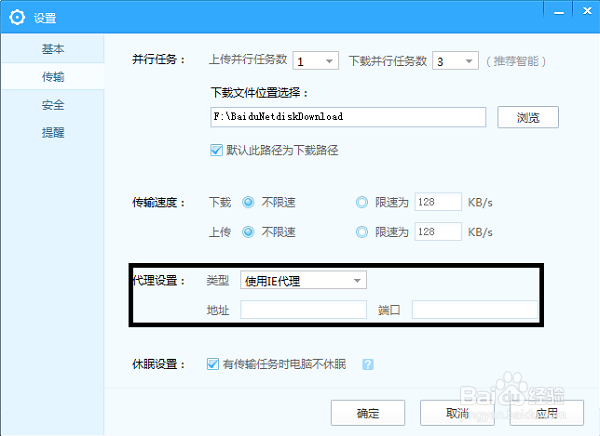
Task: Click the 浏览 button
Action: pos(528,117)
